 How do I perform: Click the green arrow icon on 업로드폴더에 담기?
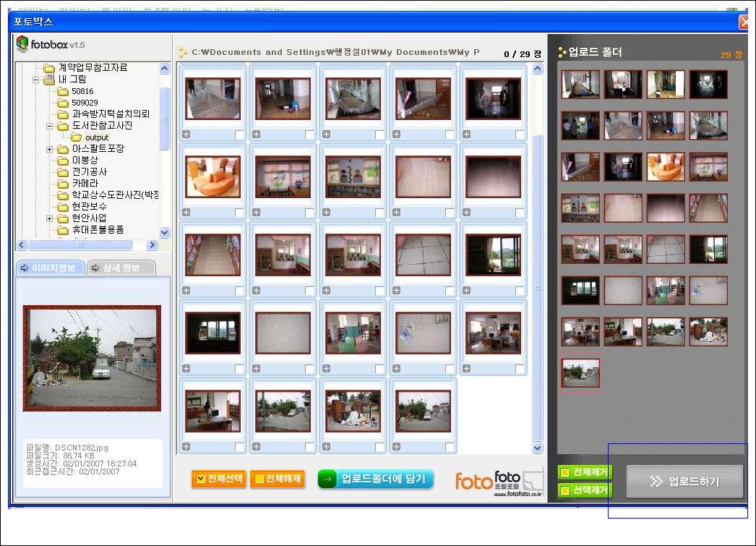point(327,479)
